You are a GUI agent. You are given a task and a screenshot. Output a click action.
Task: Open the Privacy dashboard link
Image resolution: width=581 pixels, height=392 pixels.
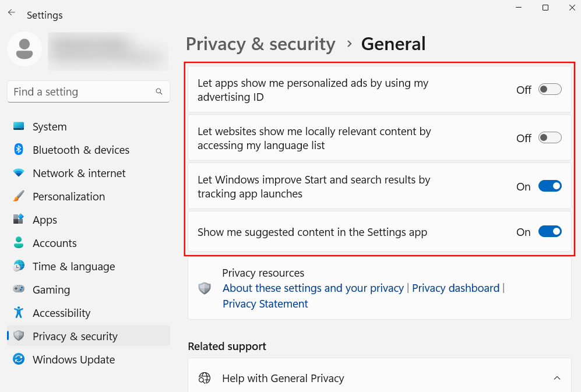(455, 288)
